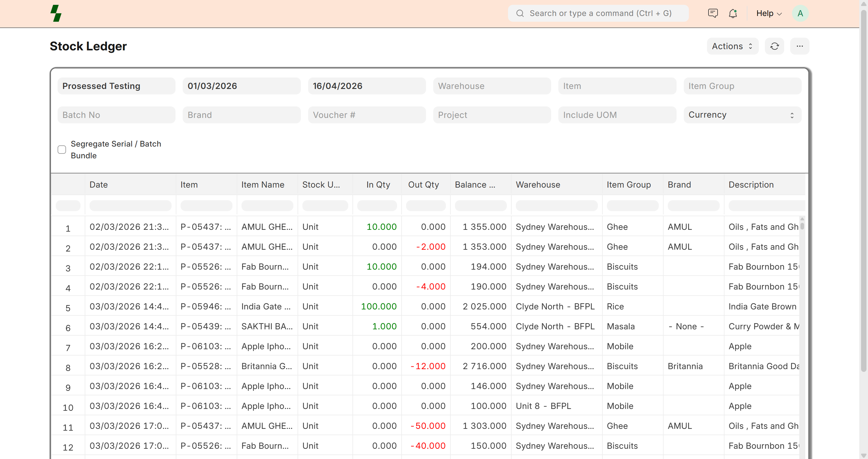Toggle Segregate Serial / Batch Bundle checkbox

click(x=62, y=150)
